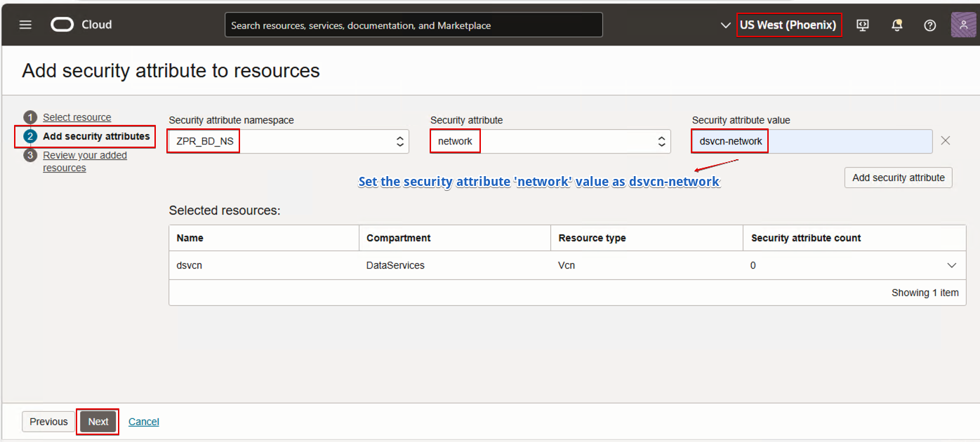This screenshot has width=980, height=442.
Task: Click the search resources and services box
Action: [413, 25]
